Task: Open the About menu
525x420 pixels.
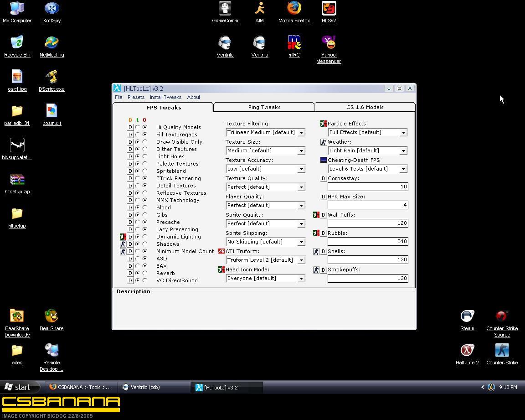Action: point(194,97)
